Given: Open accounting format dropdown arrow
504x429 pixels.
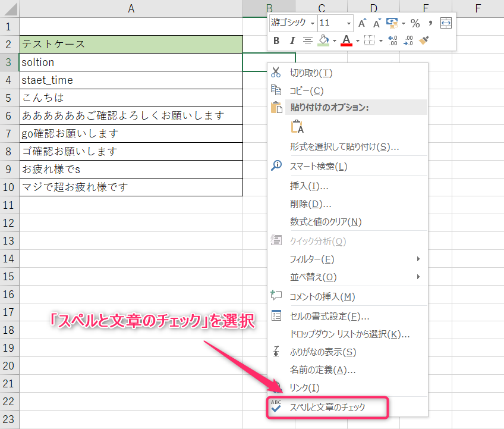Looking at the screenshot, I should coord(404,23).
